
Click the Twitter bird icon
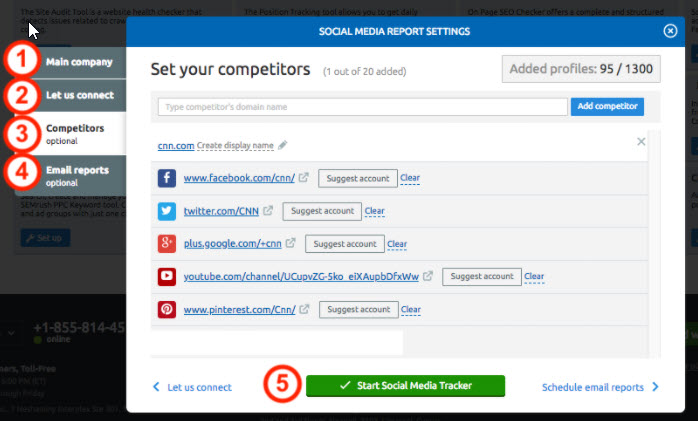166,211
